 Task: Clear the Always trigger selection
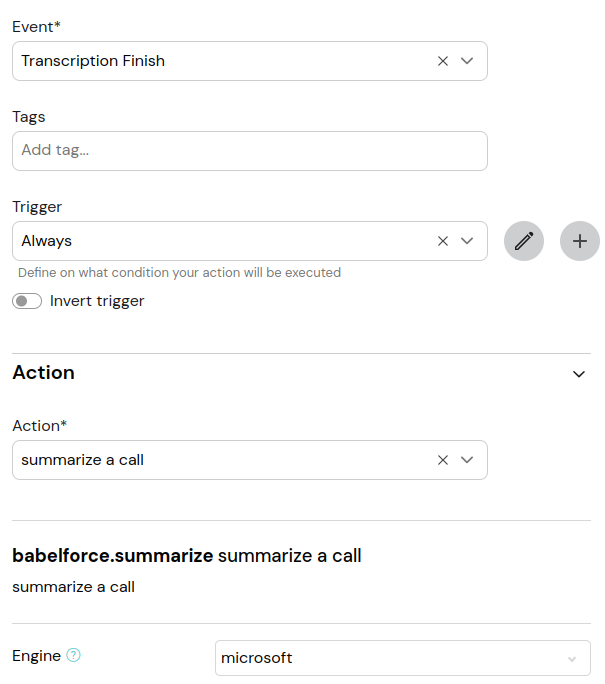click(x=443, y=241)
